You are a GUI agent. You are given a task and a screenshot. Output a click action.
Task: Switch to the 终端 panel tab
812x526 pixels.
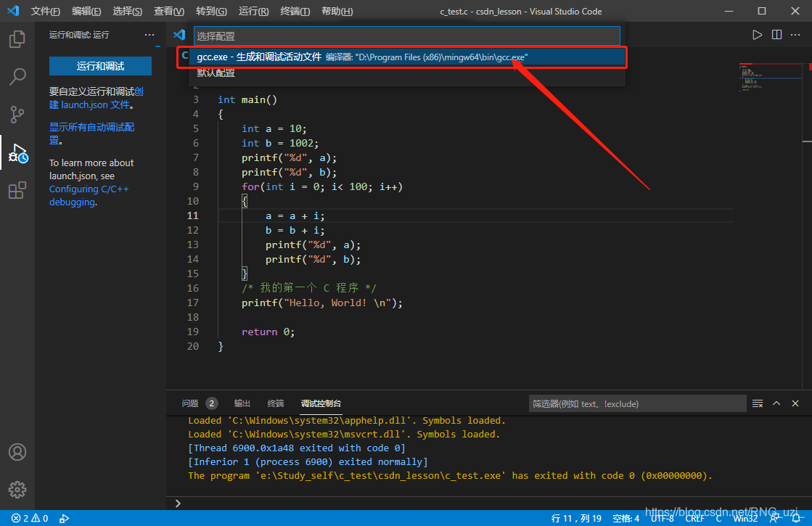[276, 403]
